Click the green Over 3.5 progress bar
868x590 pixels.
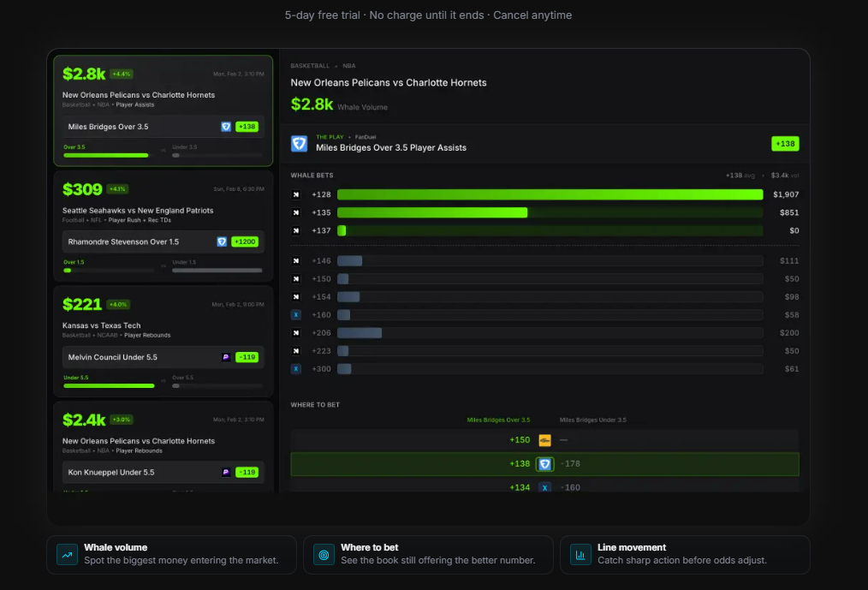(x=106, y=156)
